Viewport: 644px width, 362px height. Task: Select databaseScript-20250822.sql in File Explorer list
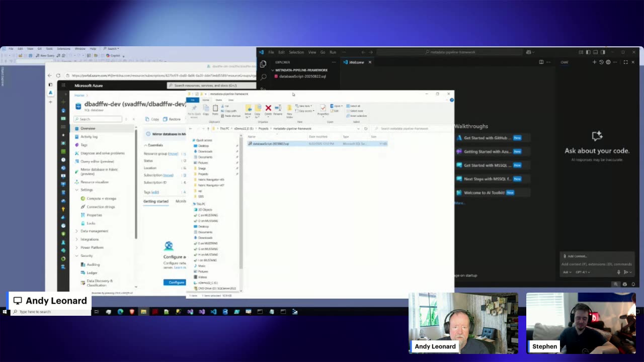317,144
